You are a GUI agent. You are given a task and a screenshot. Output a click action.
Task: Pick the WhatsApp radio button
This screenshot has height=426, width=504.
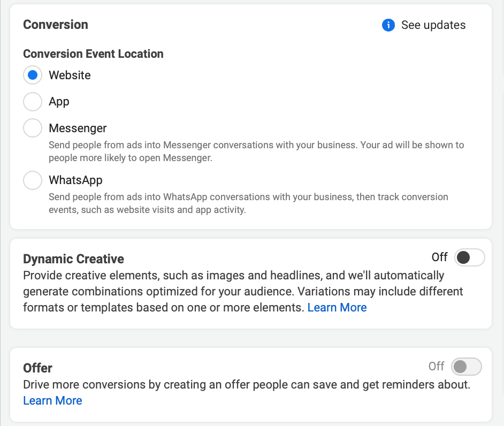coord(33,180)
